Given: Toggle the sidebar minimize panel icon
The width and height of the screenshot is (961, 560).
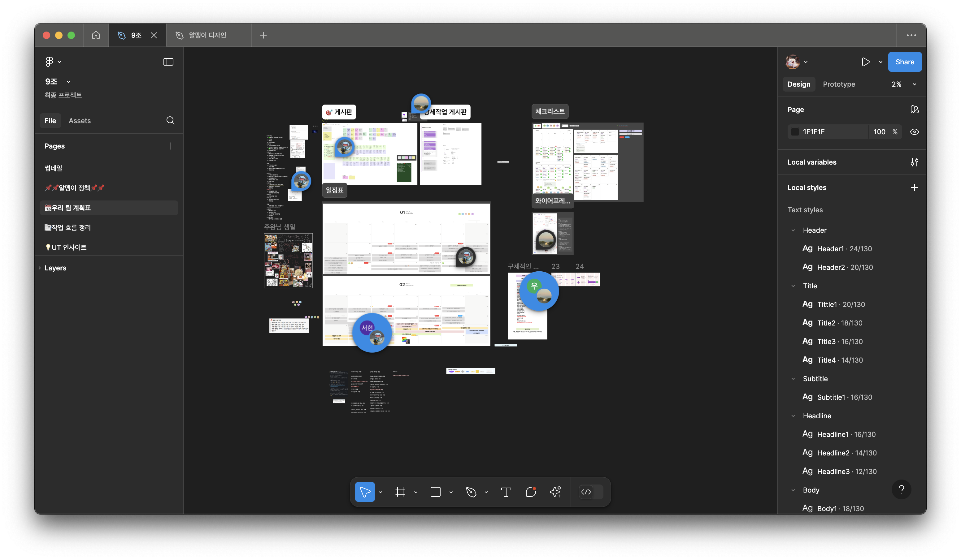Looking at the screenshot, I should [168, 62].
